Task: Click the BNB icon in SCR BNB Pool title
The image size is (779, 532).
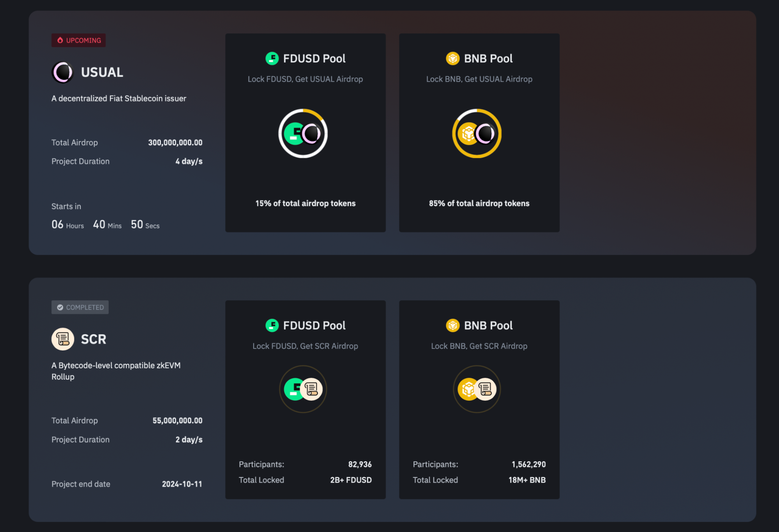Action: click(x=452, y=325)
